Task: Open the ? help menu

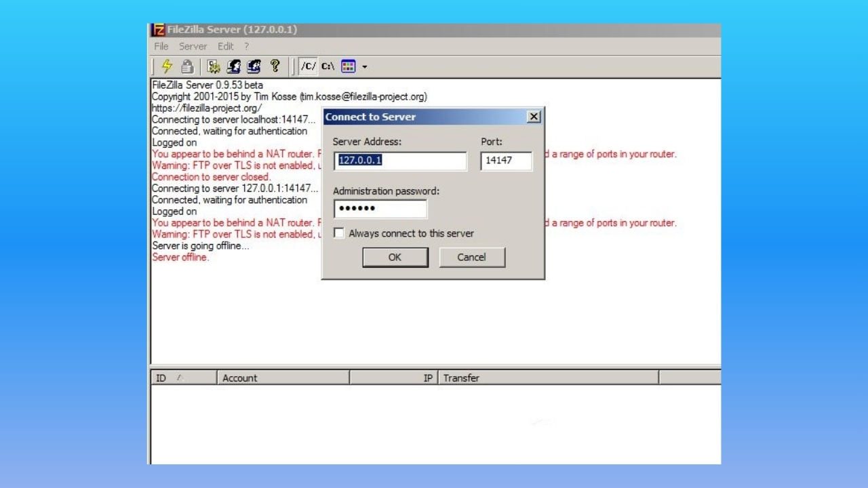Action: pos(247,46)
